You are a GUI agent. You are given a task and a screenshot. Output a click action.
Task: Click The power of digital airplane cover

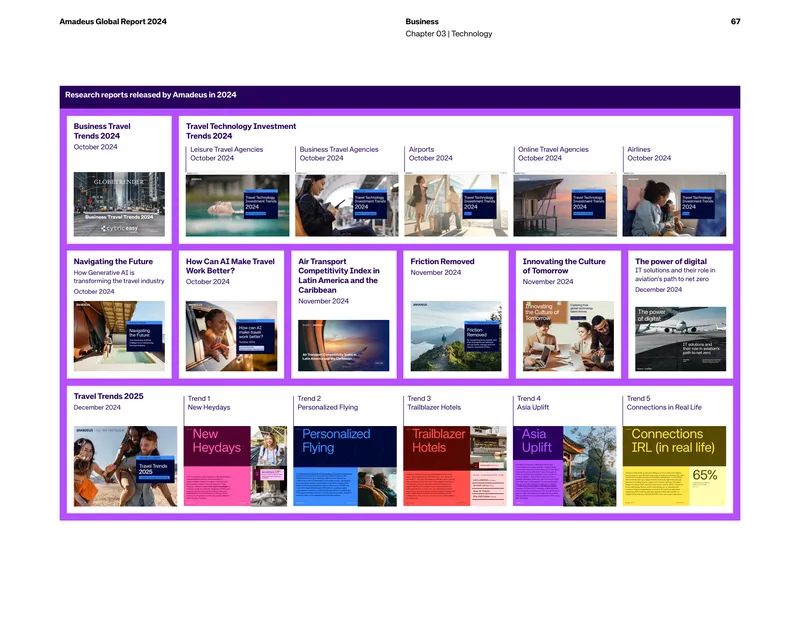pos(680,339)
